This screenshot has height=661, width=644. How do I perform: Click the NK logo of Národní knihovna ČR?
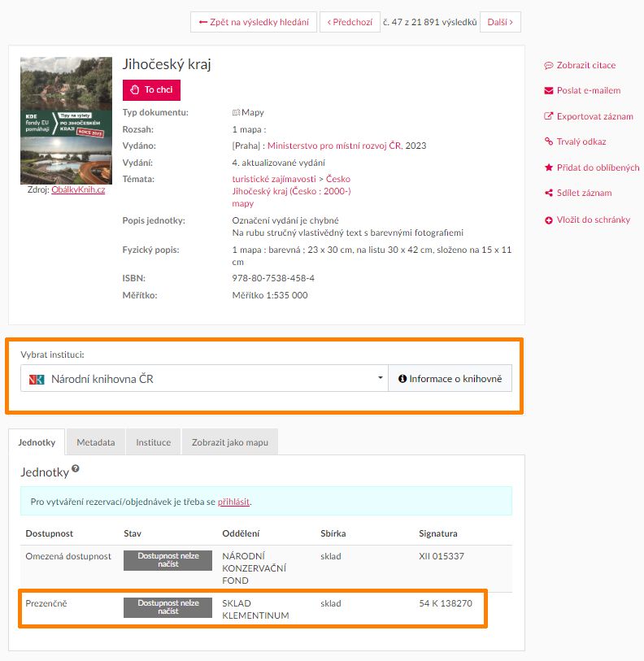[37, 380]
